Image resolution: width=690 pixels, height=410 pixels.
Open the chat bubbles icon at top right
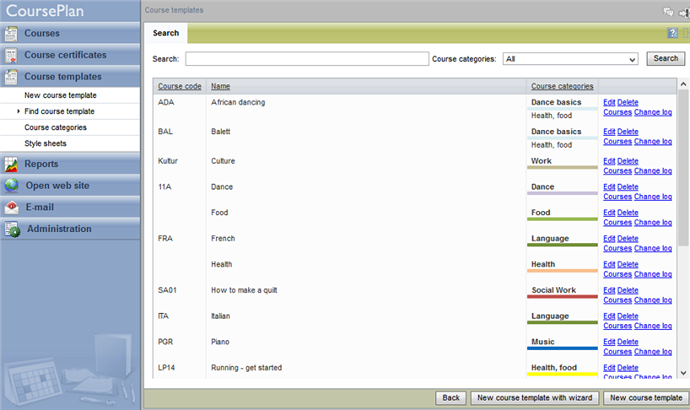[x=668, y=10]
